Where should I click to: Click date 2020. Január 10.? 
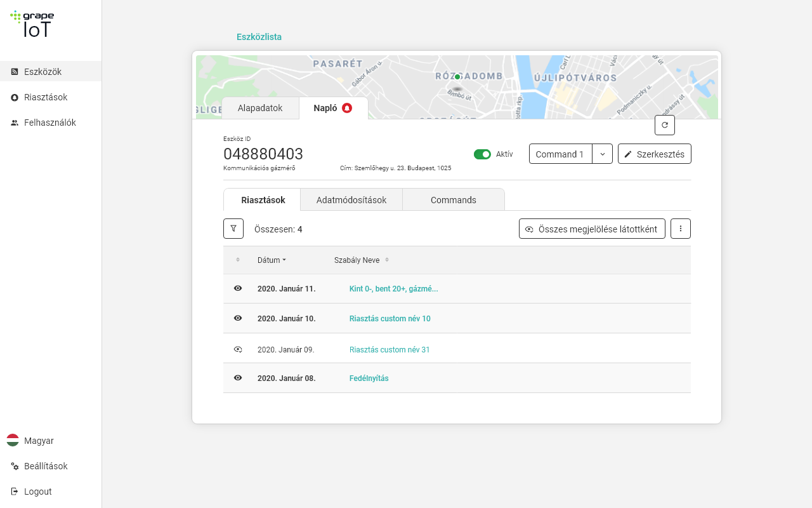pos(286,319)
